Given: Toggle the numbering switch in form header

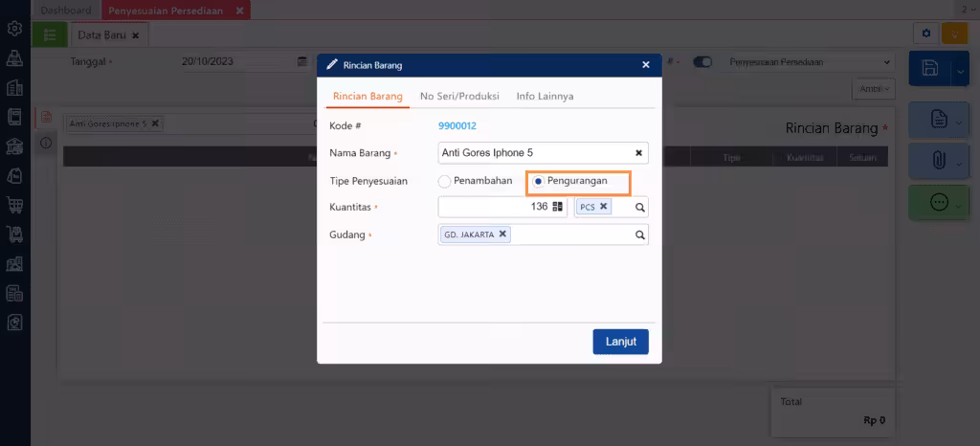Looking at the screenshot, I should pos(702,62).
